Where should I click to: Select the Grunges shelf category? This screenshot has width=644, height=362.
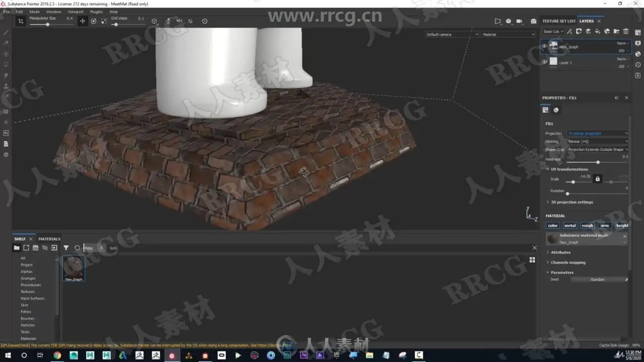(28, 278)
